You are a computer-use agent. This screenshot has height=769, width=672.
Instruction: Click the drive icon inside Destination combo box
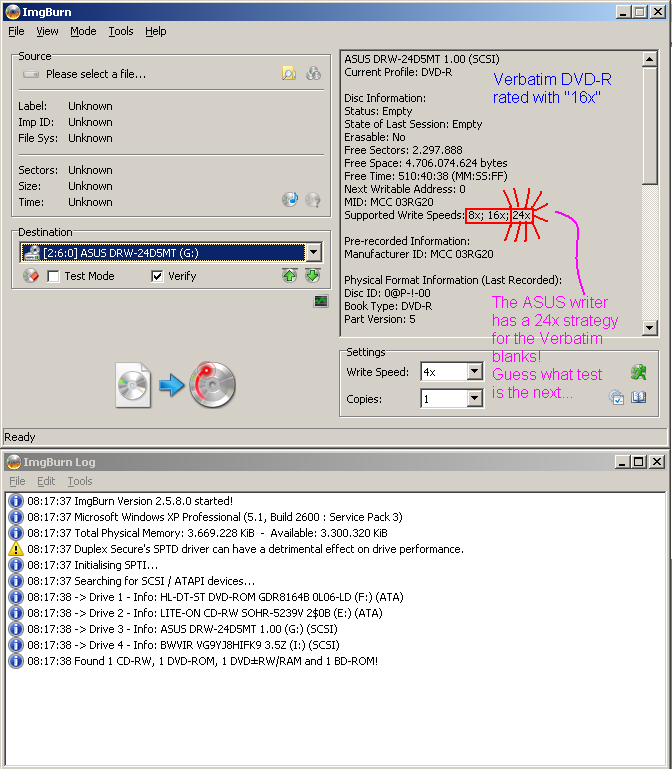tap(32, 253)
